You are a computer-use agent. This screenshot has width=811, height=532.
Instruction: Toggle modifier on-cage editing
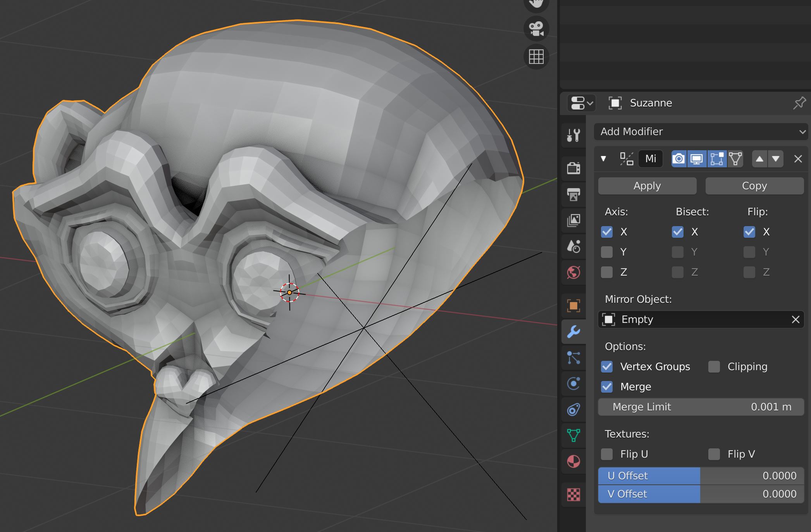click(x=735, y=159)
